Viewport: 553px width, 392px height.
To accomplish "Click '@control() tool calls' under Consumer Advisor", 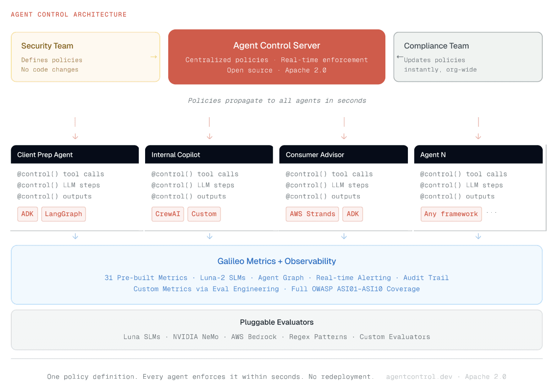I will click(x=329, y=174).
